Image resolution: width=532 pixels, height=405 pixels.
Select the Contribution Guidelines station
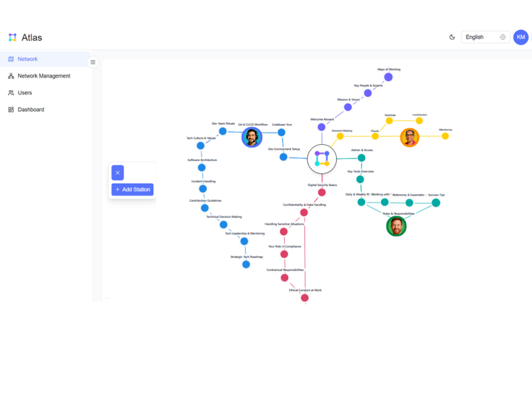(x=204, y=208)
